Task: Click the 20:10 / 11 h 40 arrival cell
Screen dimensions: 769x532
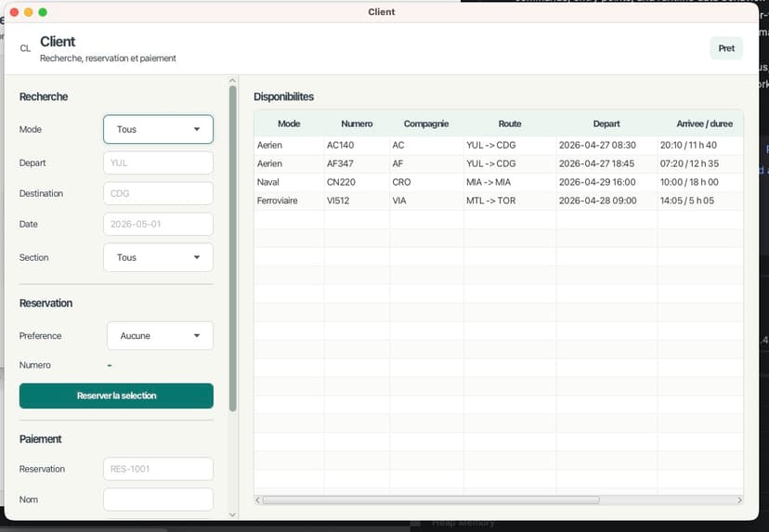Action: tap(700, 145)
